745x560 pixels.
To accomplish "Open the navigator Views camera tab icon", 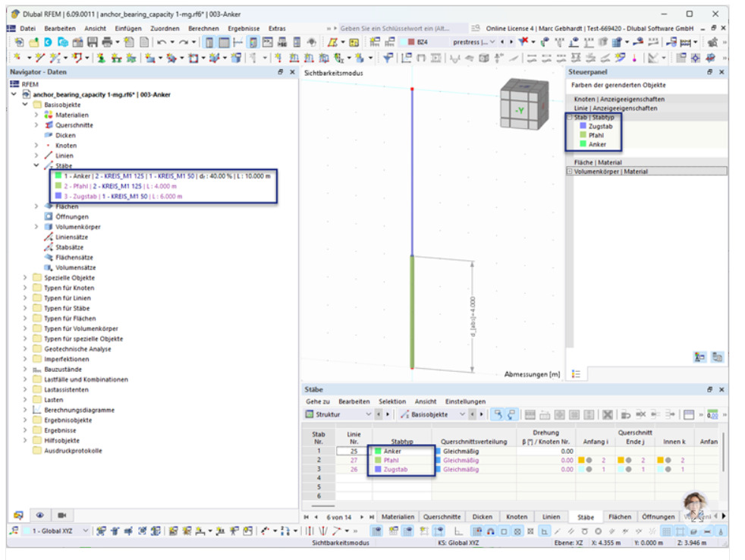I will coord(62,514).
